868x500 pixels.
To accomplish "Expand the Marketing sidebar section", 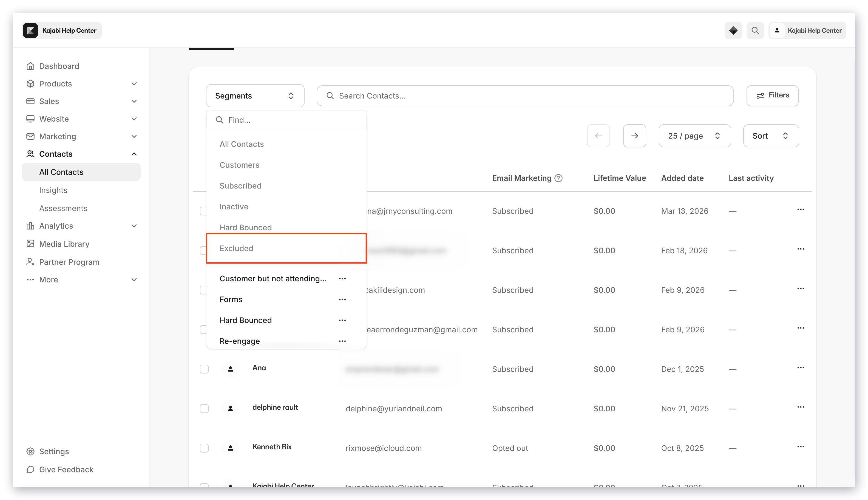I will (134, 136).
